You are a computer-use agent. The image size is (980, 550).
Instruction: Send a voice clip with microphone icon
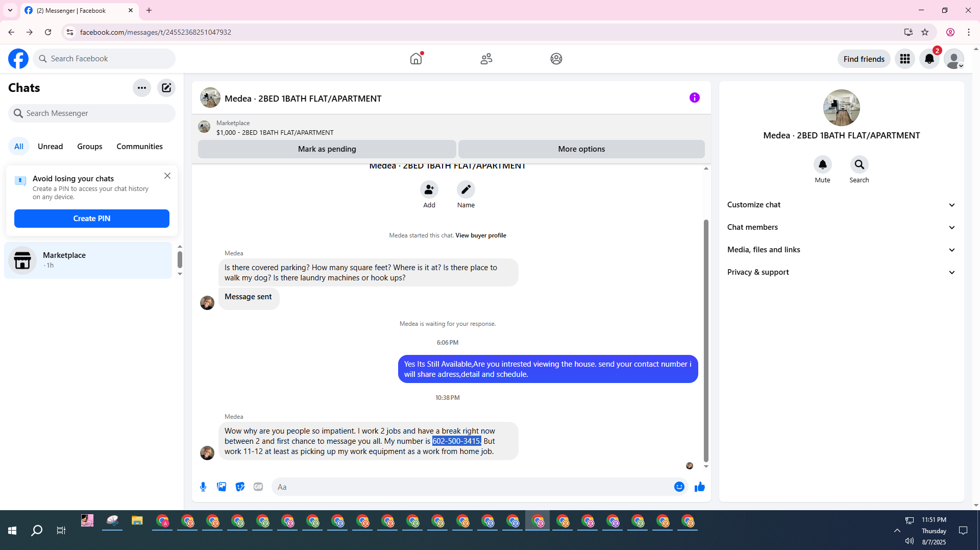tap(203, 487)
